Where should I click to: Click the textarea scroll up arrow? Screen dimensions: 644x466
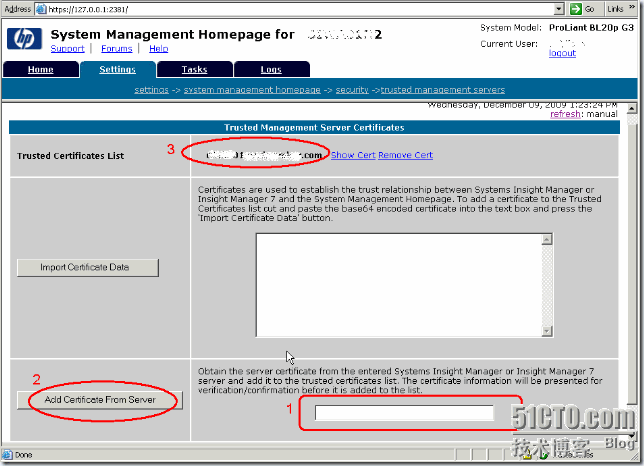point(547,239)
